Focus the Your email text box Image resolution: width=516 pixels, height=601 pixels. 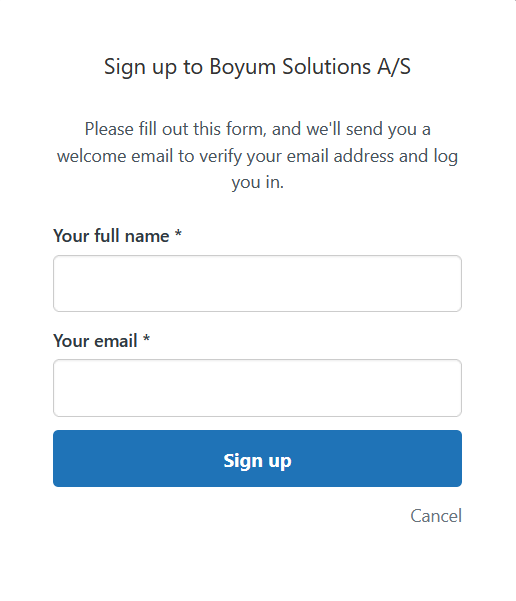[257, 388]
